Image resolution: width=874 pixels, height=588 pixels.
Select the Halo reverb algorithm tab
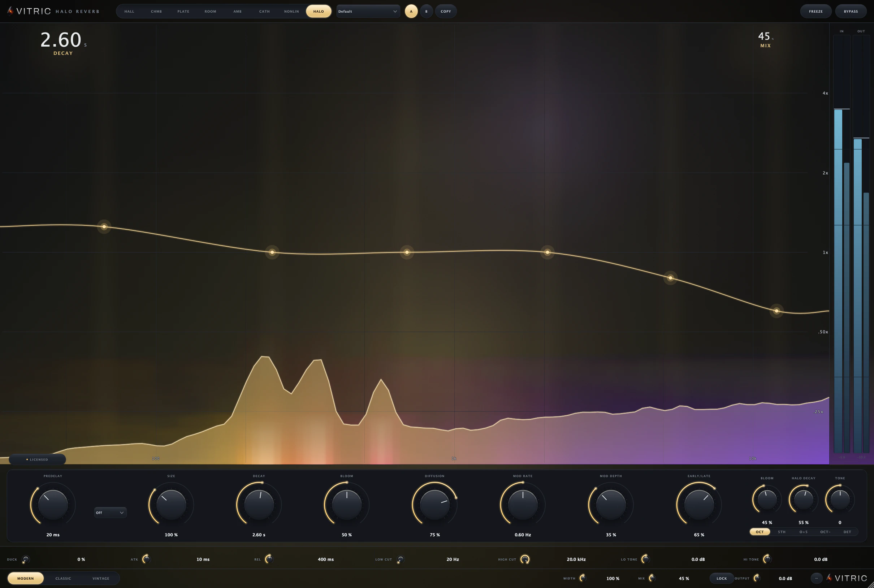coord(318,11)
